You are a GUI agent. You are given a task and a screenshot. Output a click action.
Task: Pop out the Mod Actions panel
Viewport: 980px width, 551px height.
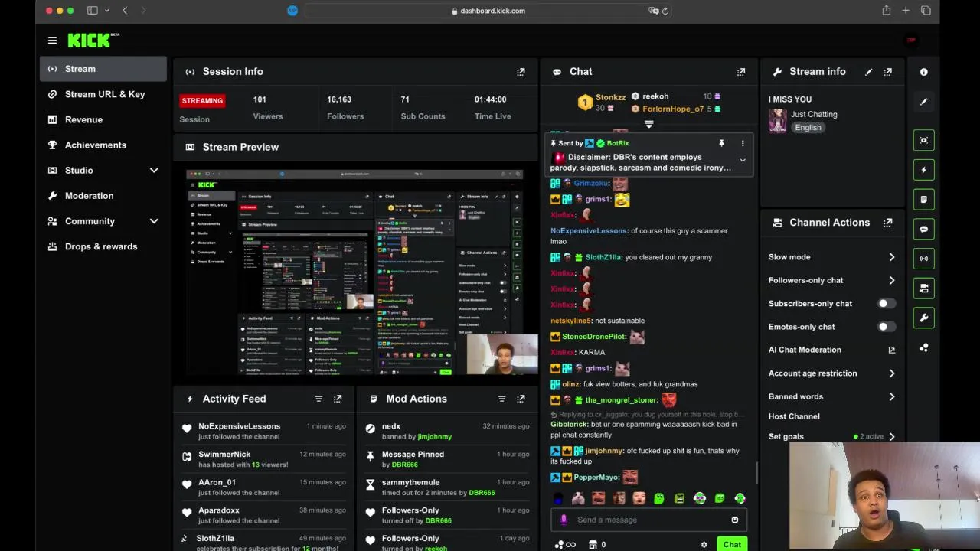point(521,399)
